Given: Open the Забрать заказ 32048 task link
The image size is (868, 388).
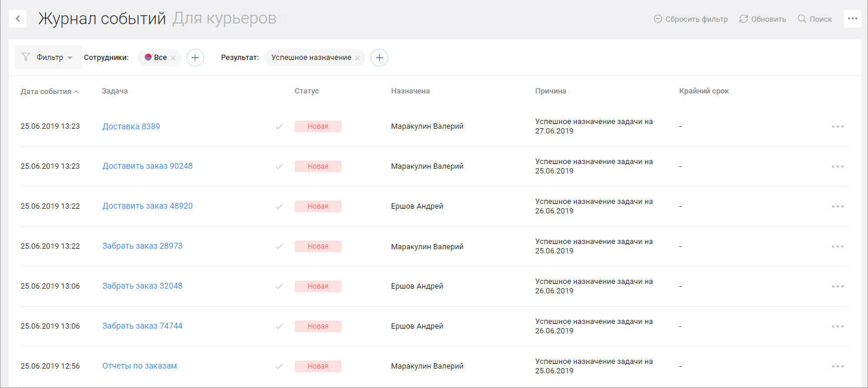Looking at the screenshot, I should pyautogui.click(x=142, y=286).
